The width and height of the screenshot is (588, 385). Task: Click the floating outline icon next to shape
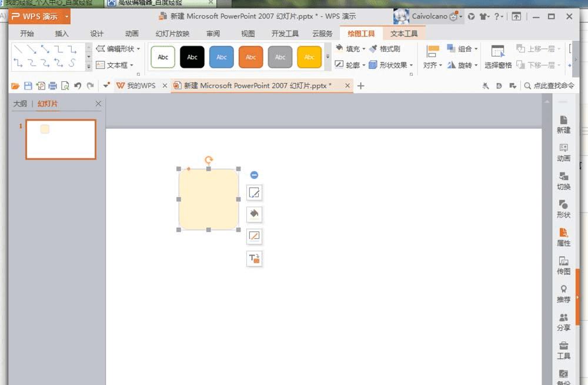[x=254, y=236]
